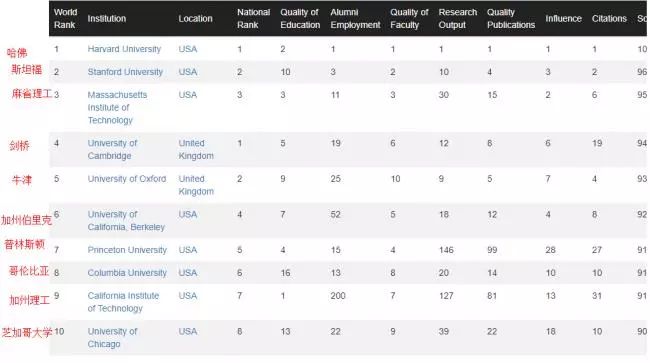Image resolution: width=650 pixels, height=363 pixels.
Task: Click USA location in Harvard row
Action: pyautogui.click(x=187, y=49)
